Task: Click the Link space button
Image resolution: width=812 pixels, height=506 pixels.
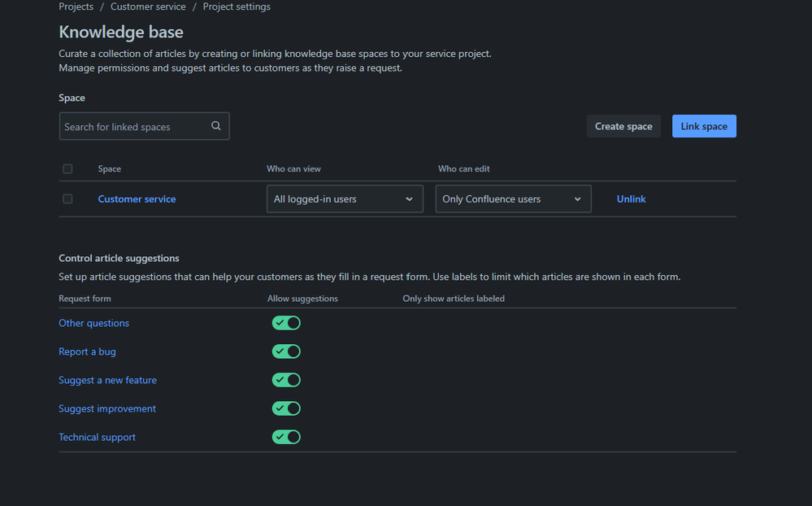Action: 704,127
